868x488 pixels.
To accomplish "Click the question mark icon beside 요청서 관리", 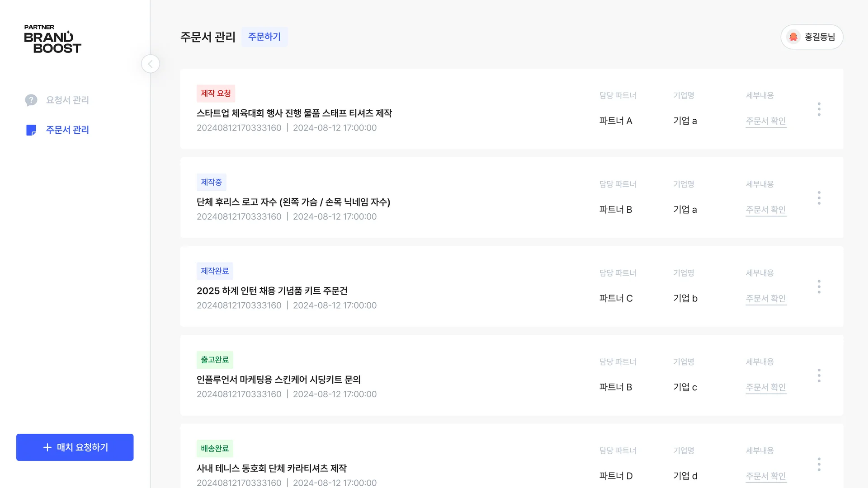I will click(x=30, y=100).
